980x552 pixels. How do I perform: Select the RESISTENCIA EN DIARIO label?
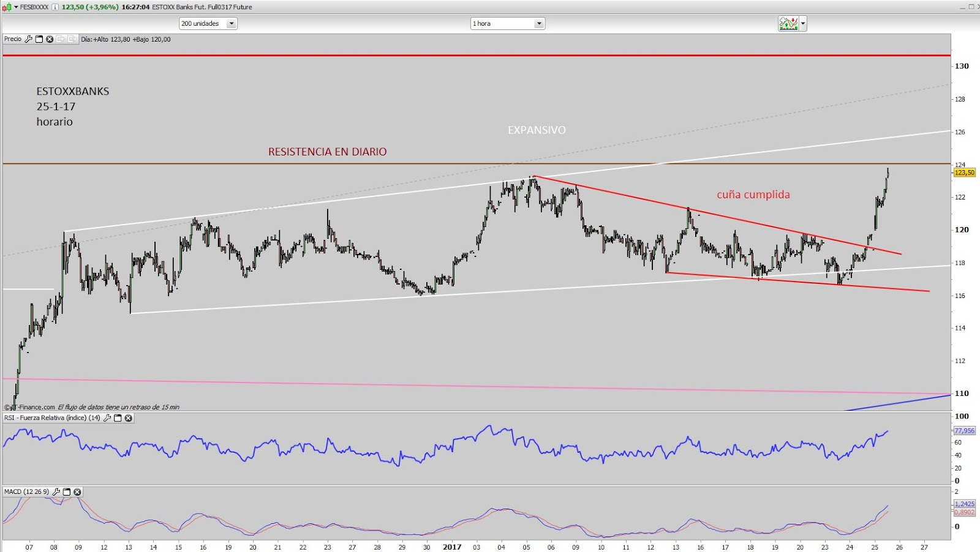(x=327, y=152)
